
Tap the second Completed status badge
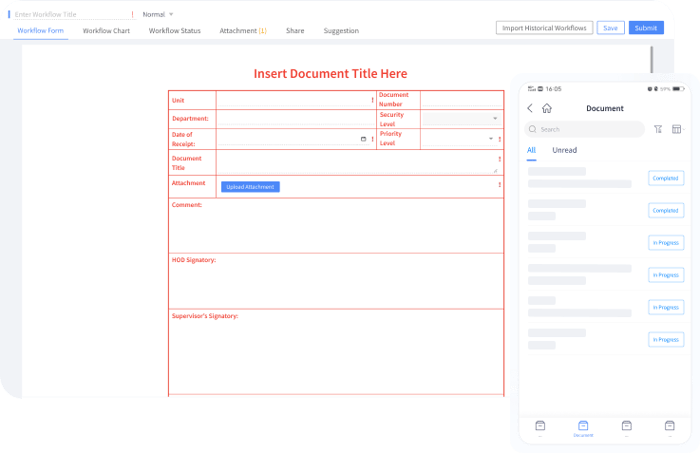(666, 210)
